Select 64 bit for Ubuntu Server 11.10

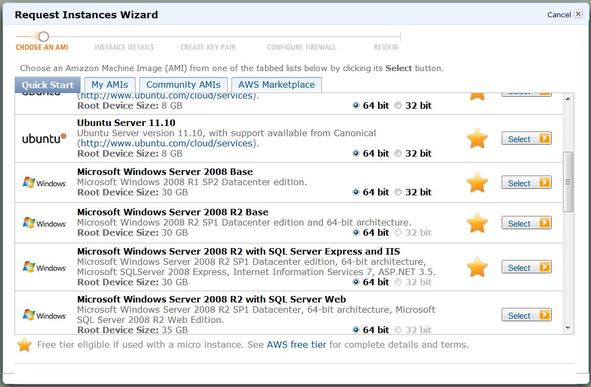click(x=356, y=153)
